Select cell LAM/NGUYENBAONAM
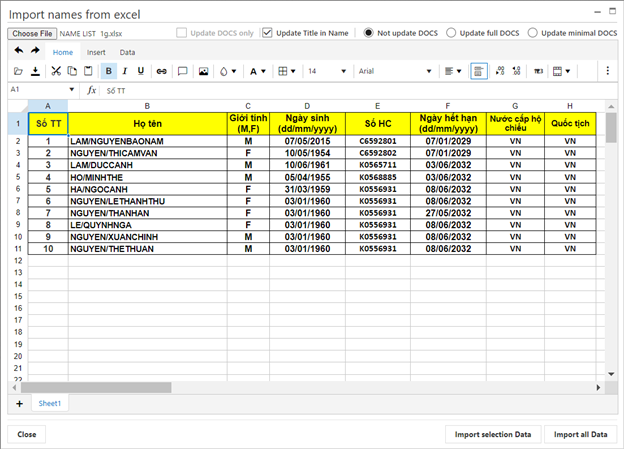The width and height of the screenshot is (624, 449). click(x=148, y=141)
